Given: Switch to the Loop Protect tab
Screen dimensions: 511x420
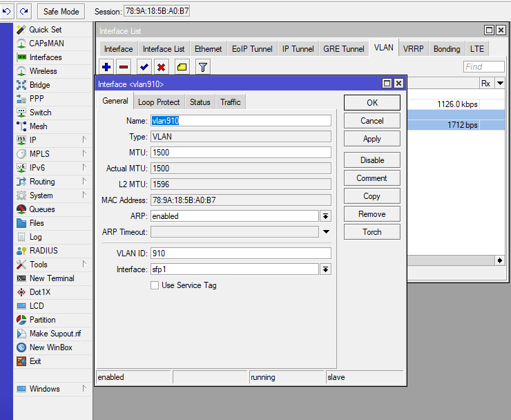Looking at the screenshot, I should coord(159,102).
